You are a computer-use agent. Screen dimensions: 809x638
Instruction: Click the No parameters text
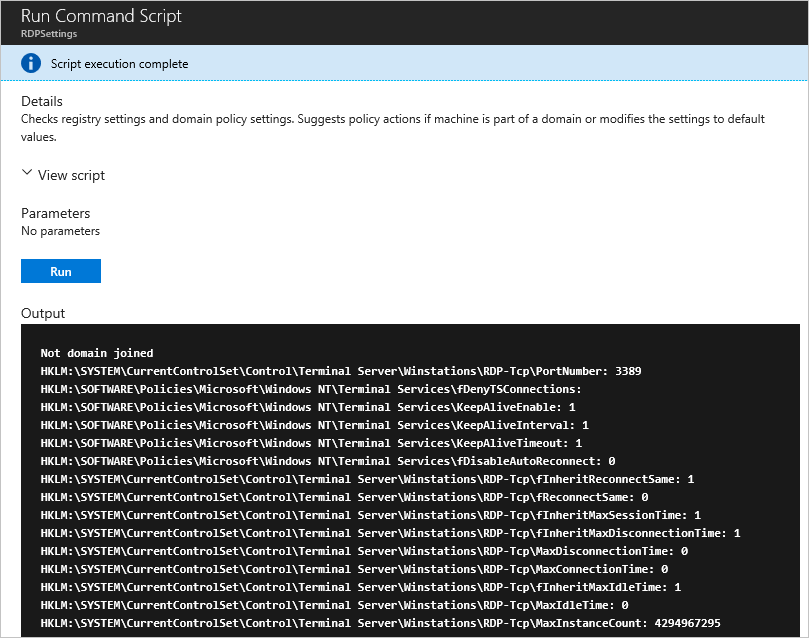60,230
